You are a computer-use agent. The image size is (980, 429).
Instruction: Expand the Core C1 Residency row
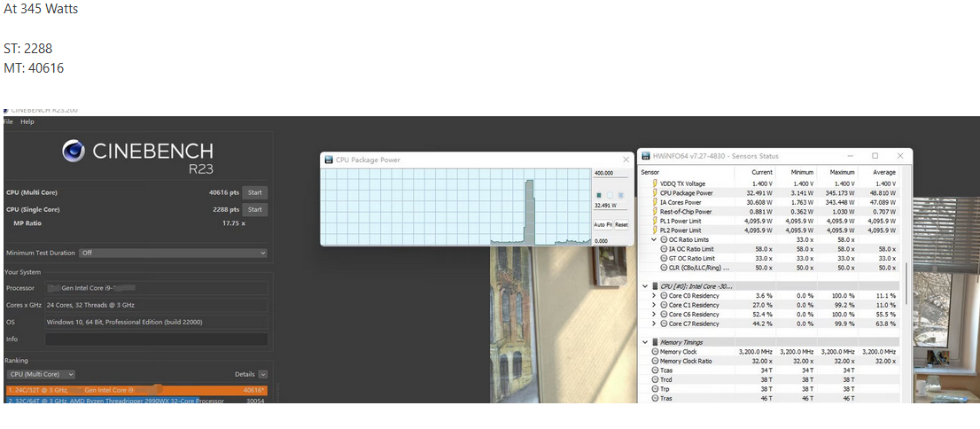click(655, 305)
